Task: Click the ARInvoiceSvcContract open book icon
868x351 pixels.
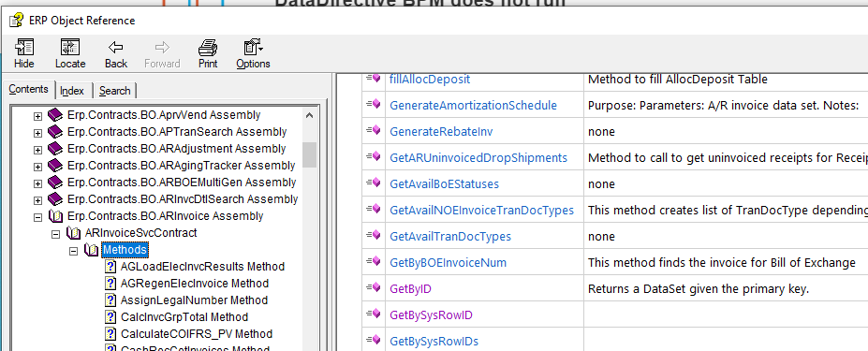Action: [x=74, y=232]
